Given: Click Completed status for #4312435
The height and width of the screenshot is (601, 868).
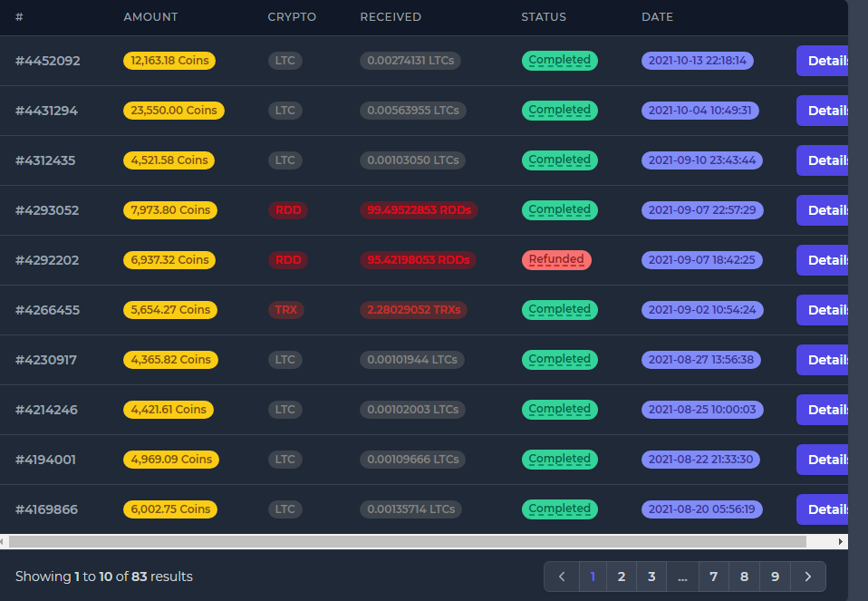Looking at the screenshot, I should coord(560,160).
